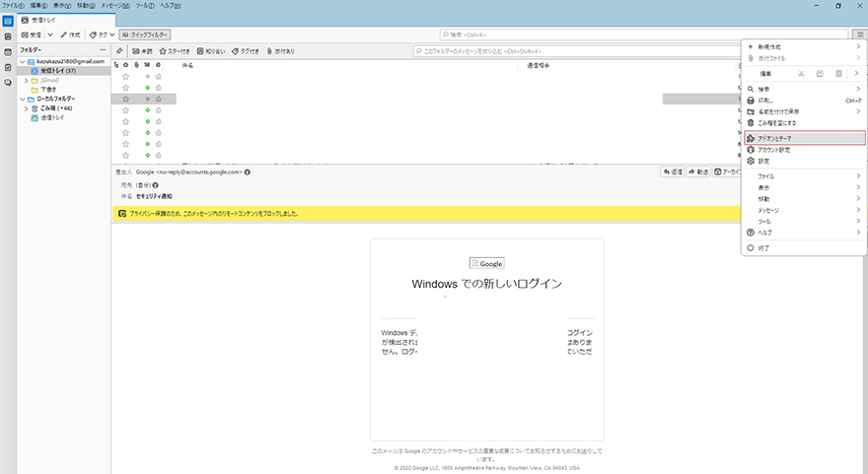Image resolution: width=868 pixels, height=474 pixels.
Task: Open the dropdown arrow beside 受信
Action: pos(50,34)
